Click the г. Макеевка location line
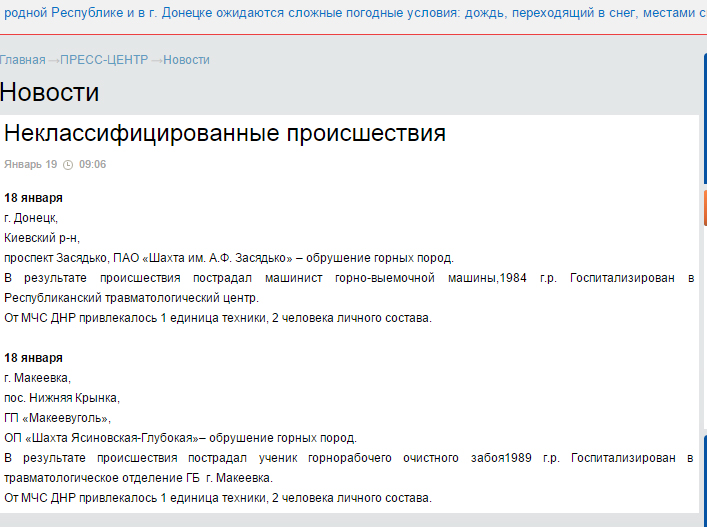Image resolution: width=707 pixels, height=527 pixels. pos(37,378)
